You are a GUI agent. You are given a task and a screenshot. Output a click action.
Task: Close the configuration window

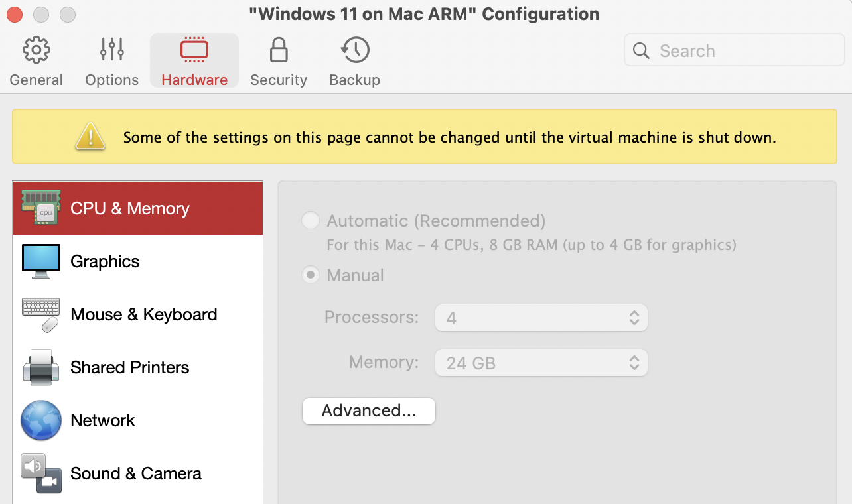click(x=14, y=14)
